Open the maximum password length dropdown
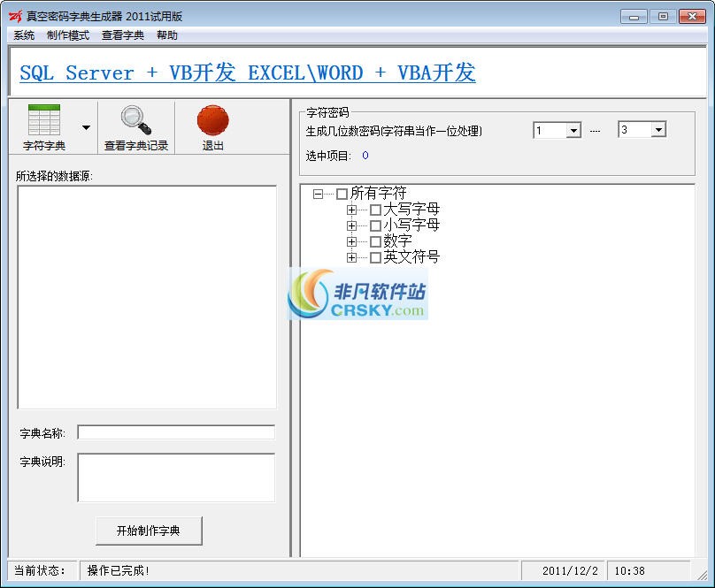 [658, 130]
